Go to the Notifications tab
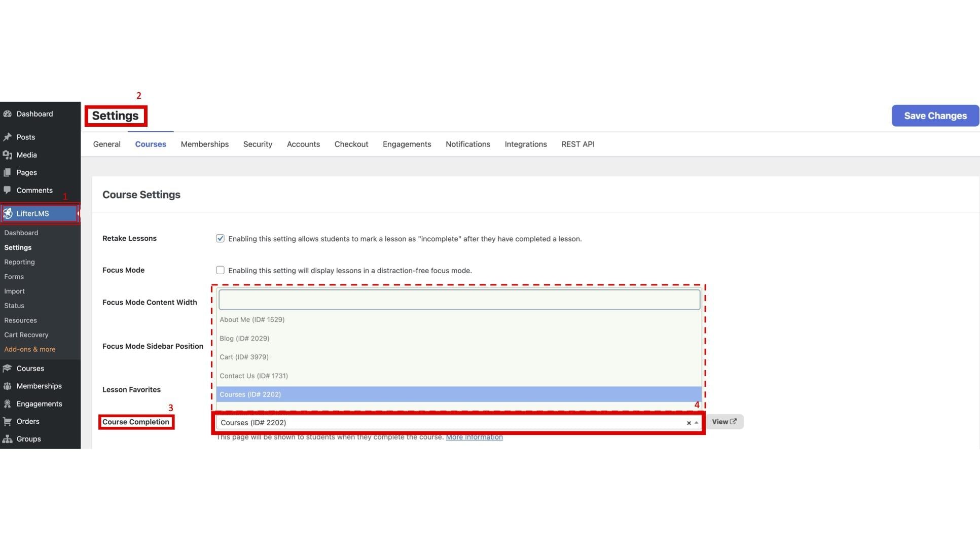This screenshot has width=980, height=551. (468, 144)
